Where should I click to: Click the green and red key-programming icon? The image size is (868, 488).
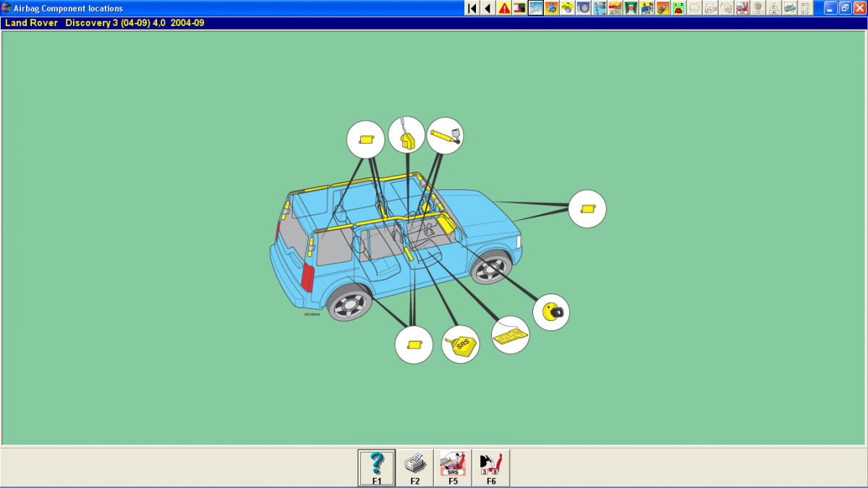[x=679, y=8]
